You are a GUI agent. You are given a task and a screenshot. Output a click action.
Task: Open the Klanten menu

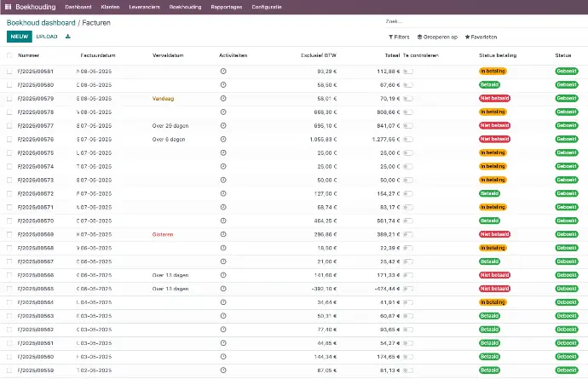coord(110,7)
